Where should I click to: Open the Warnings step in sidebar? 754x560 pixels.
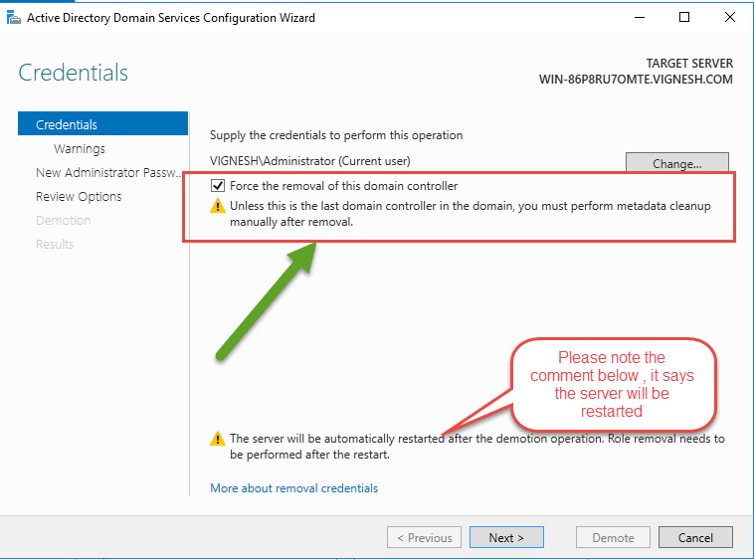[x=80, y=148]
